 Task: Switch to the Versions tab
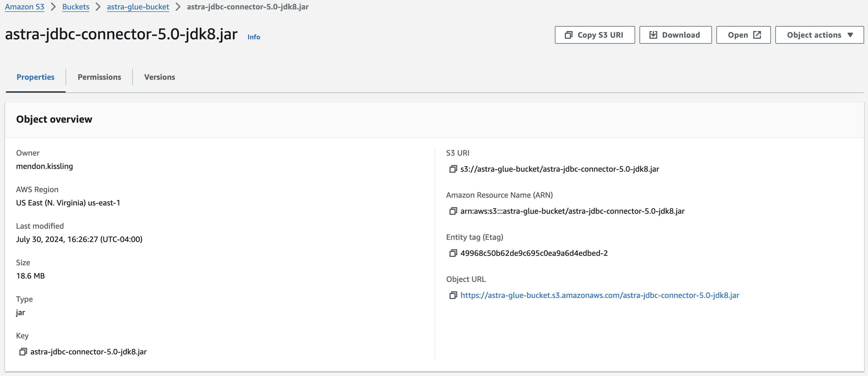pos(159,77)
